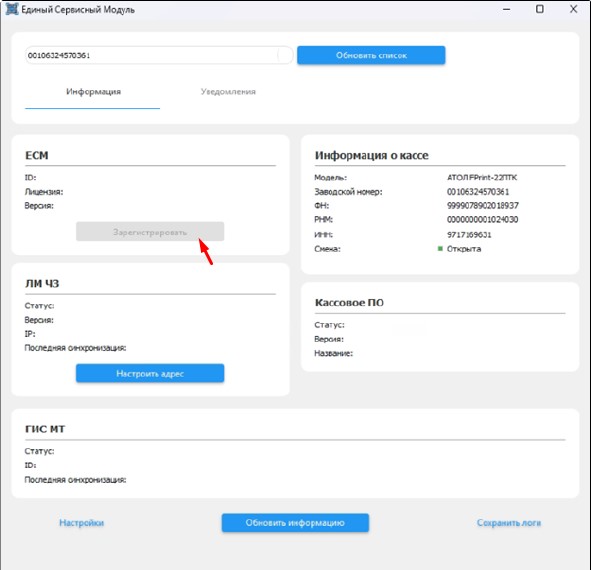Image resolution: width=591 pixels, height=570 pixels.
Task: Open the serial number dropdown list
Action: point(159,55)
